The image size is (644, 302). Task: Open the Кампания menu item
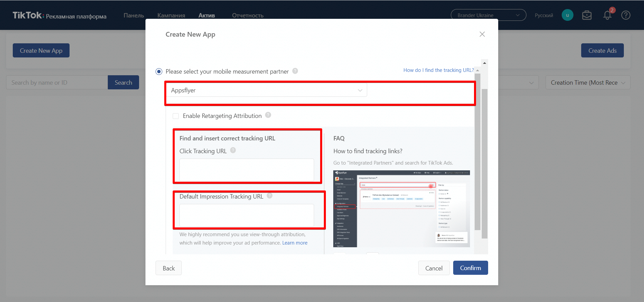coord(171,15)
